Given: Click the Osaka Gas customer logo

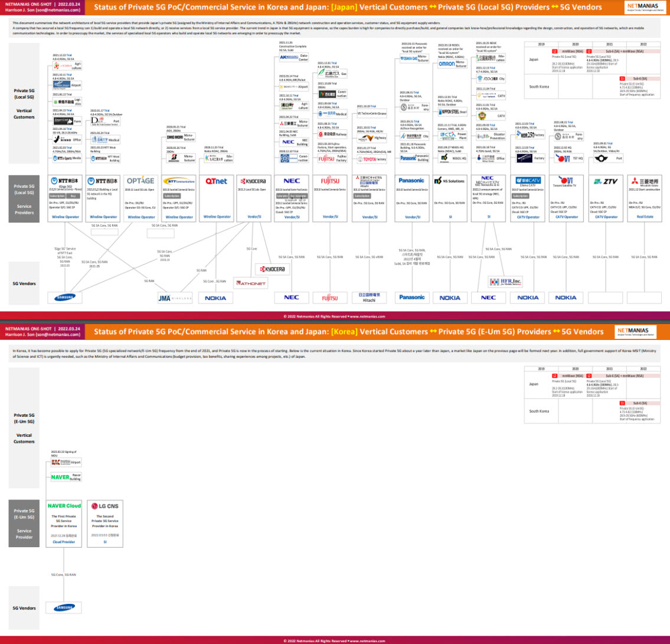Looking at the screenshot, I should [408, 58].
